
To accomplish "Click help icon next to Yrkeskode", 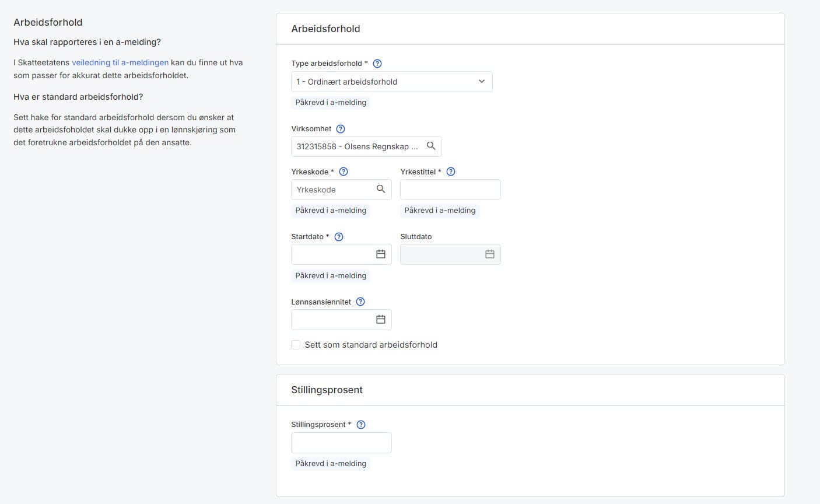I will 344,171.
